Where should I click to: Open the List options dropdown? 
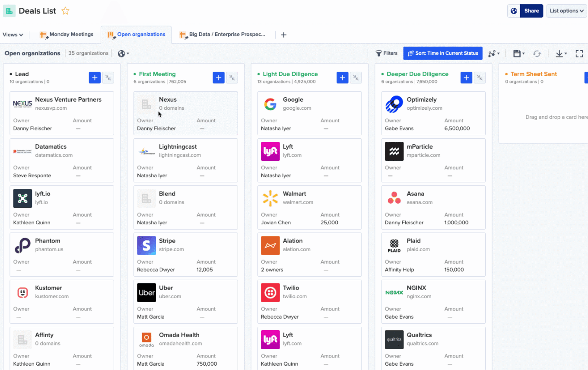[x=566, y=11]
